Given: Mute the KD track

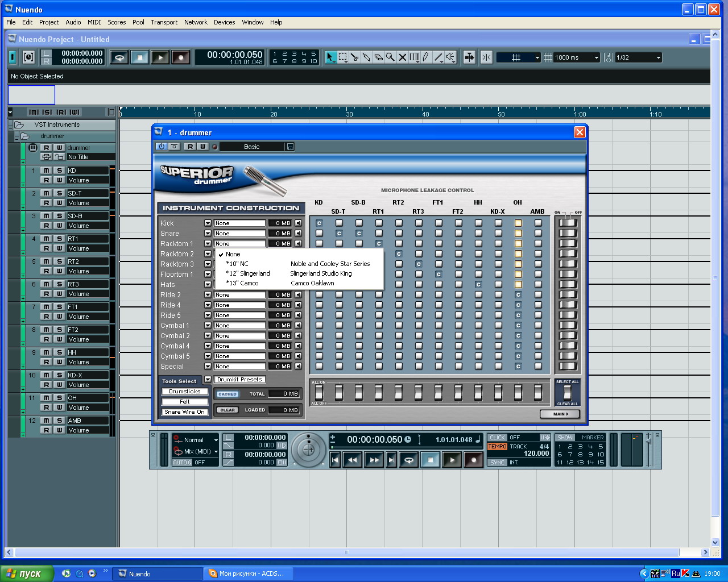Looking at the screenshot, I should (x=47, y=171).
